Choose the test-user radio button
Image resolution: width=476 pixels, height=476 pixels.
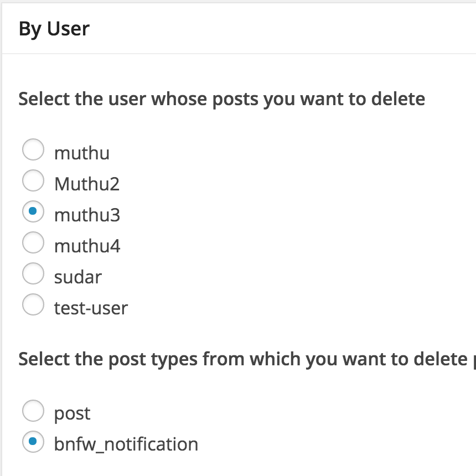tap(33, 304)
